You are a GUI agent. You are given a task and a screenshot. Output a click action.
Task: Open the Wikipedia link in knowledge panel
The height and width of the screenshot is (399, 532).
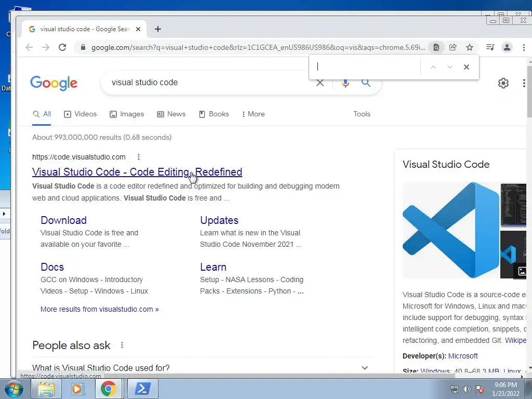coord(516,340)
